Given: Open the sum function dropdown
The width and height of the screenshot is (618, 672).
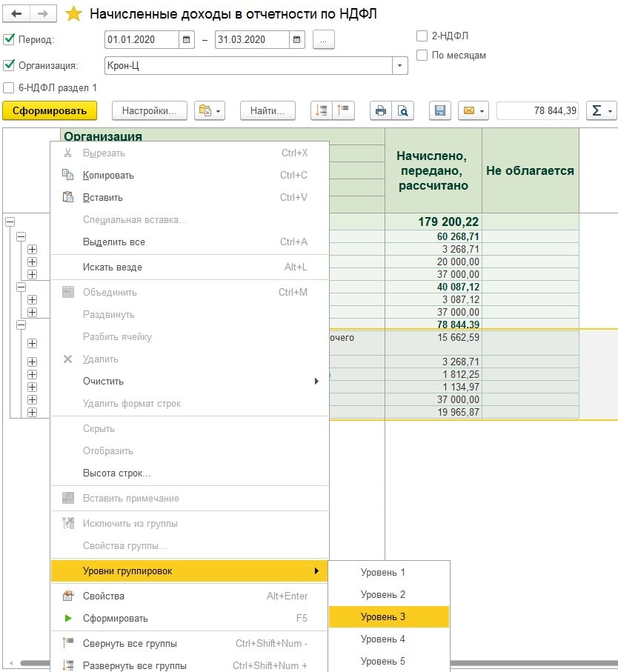Looking at the screenshot, I should point(600,111).
